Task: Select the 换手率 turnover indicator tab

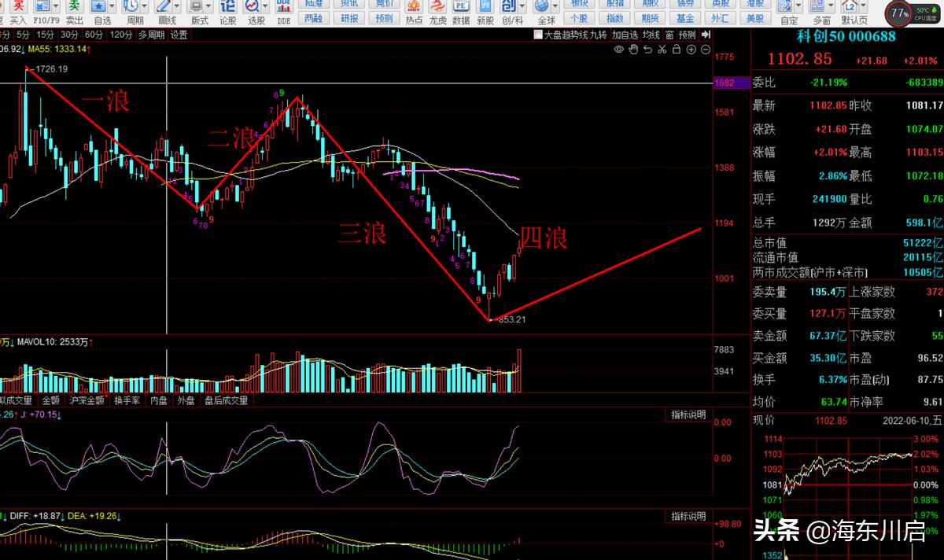Action: click(x=127, y=400)
